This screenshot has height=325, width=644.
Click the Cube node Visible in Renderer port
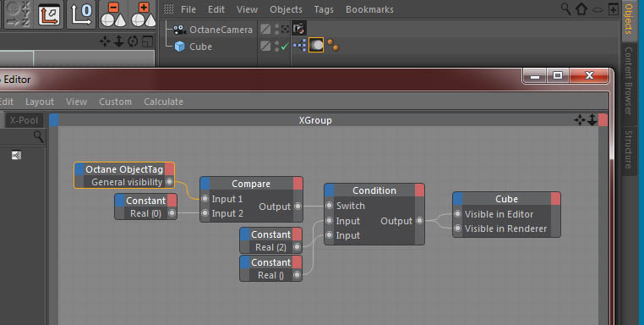457,229
